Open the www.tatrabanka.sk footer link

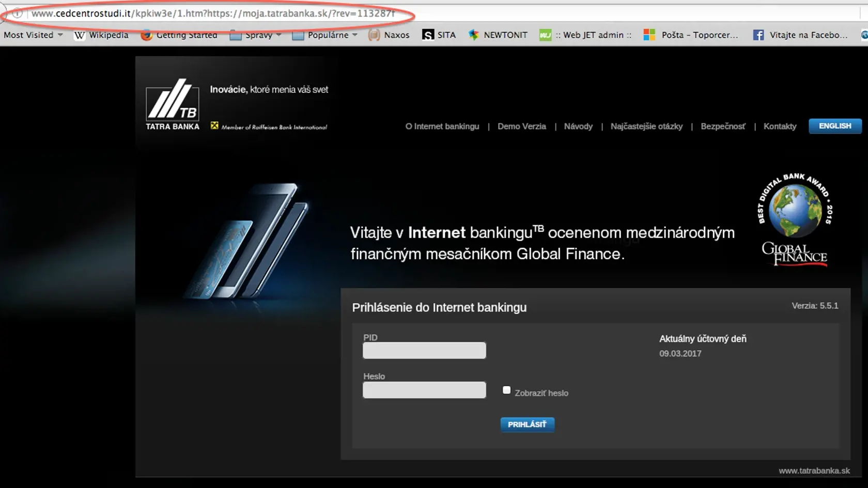(814, 470)
